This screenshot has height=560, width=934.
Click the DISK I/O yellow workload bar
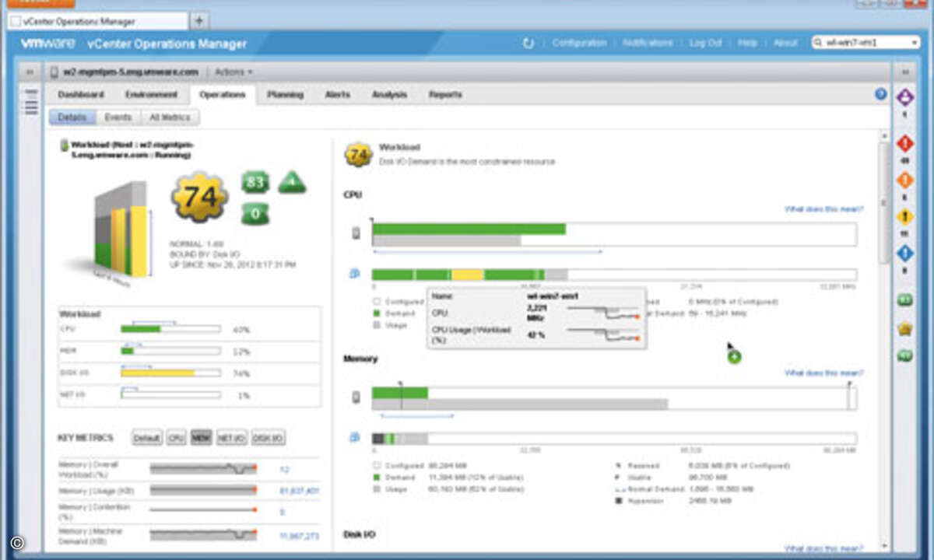[170, 373]
